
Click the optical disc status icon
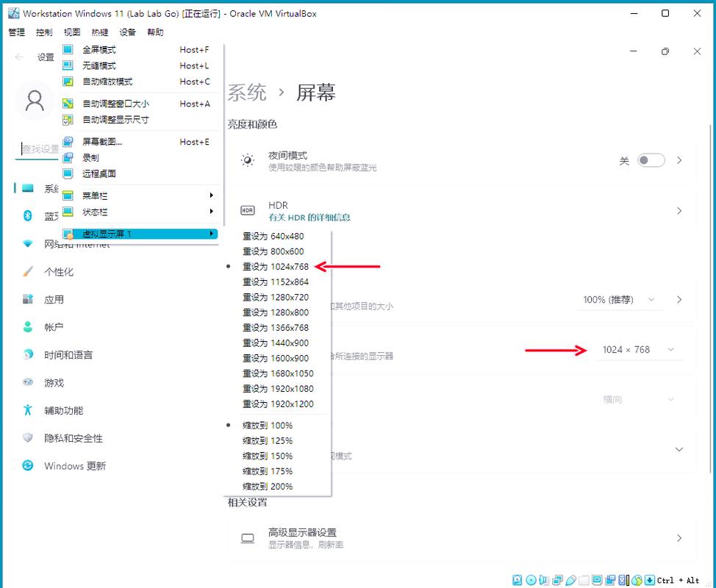click(531, 580)
